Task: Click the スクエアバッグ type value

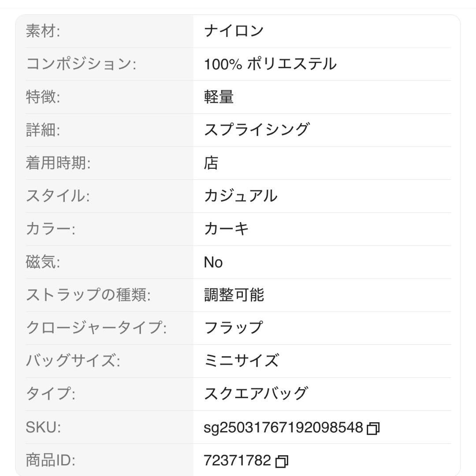Action: [x=256, y=394]
